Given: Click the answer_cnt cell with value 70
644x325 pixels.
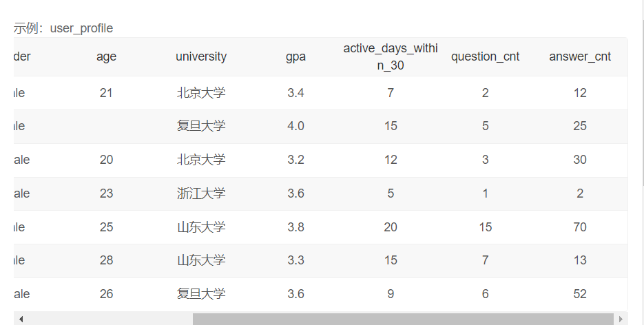Looking at the screenshot, I should [x=580, y=227].
